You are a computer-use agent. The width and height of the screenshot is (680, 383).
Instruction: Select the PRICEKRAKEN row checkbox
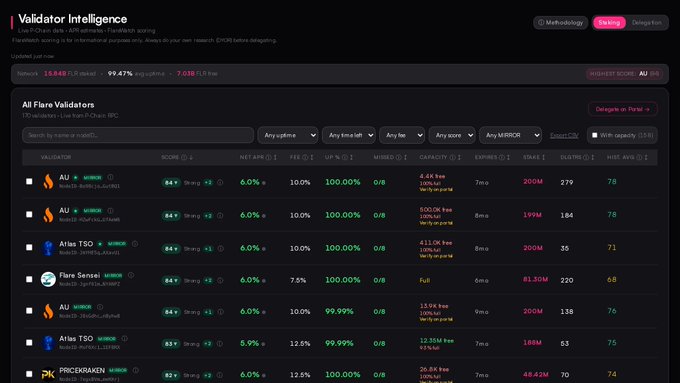[29, 374]
